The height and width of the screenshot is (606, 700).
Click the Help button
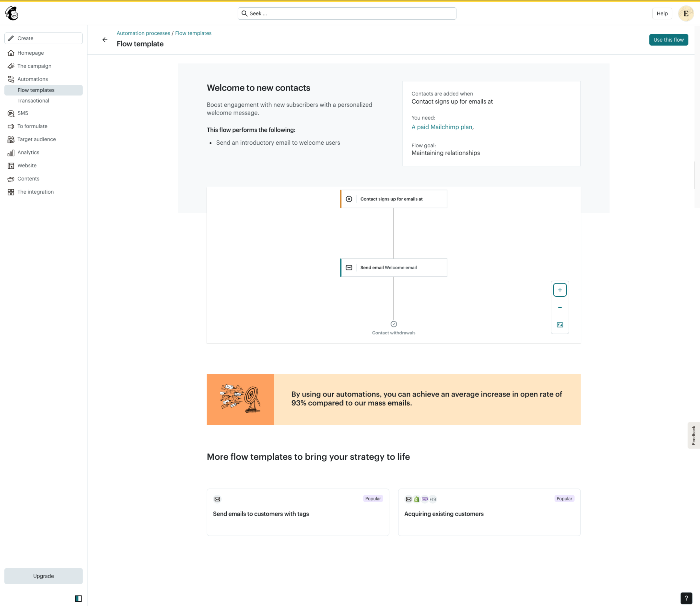(x=662, y=13)
